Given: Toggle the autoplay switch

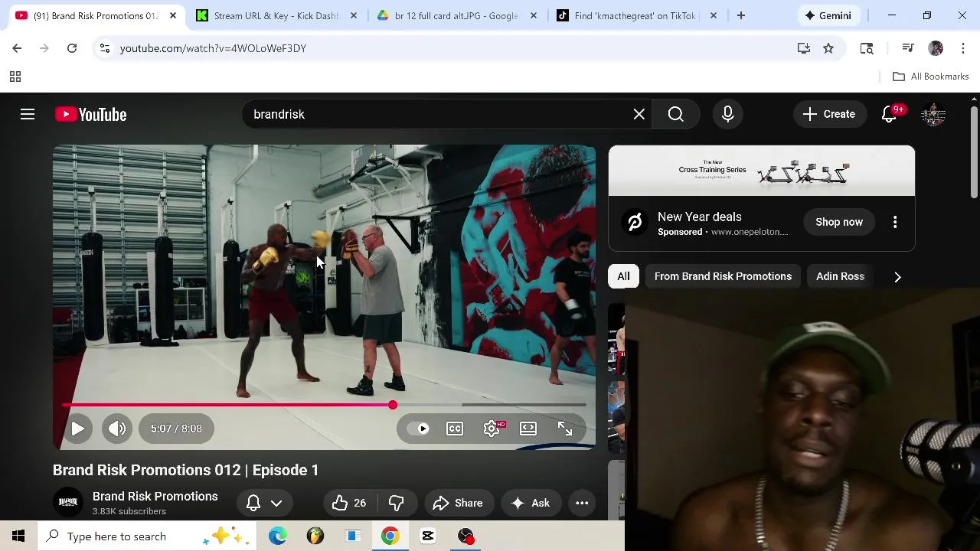Looking at the screenshot, I should click(x=419, y=429).
